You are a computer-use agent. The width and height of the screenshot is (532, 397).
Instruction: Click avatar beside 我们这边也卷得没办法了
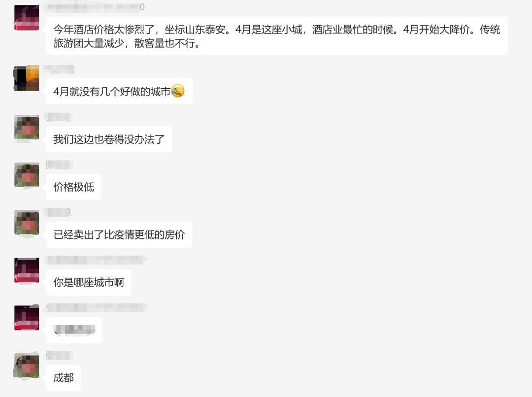tap(27, 127)
